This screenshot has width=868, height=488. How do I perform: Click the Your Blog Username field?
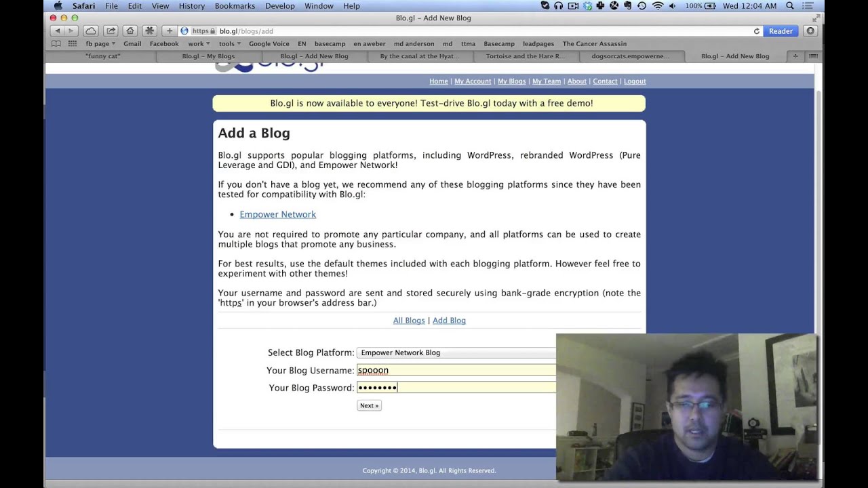(456, 370)
